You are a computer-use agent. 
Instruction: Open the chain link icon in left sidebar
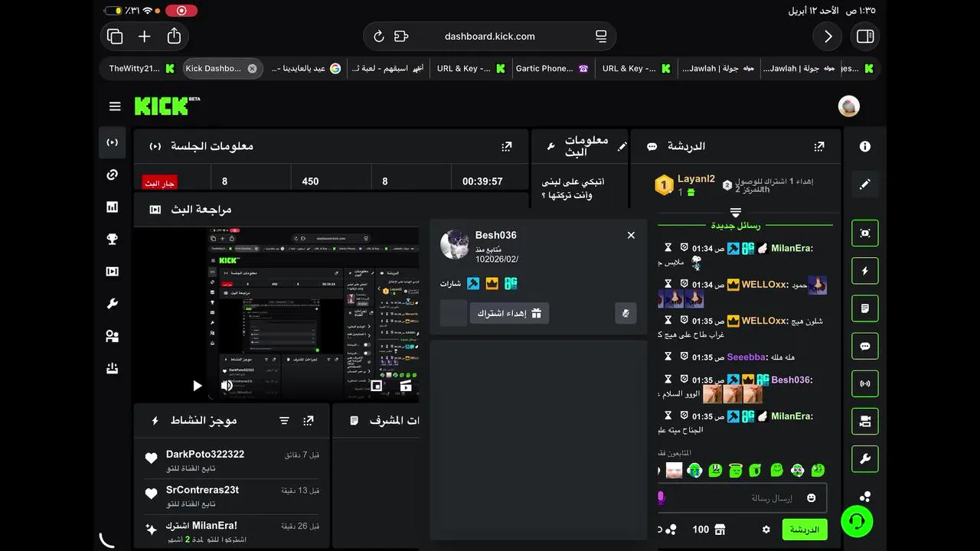tap(113, 174)
